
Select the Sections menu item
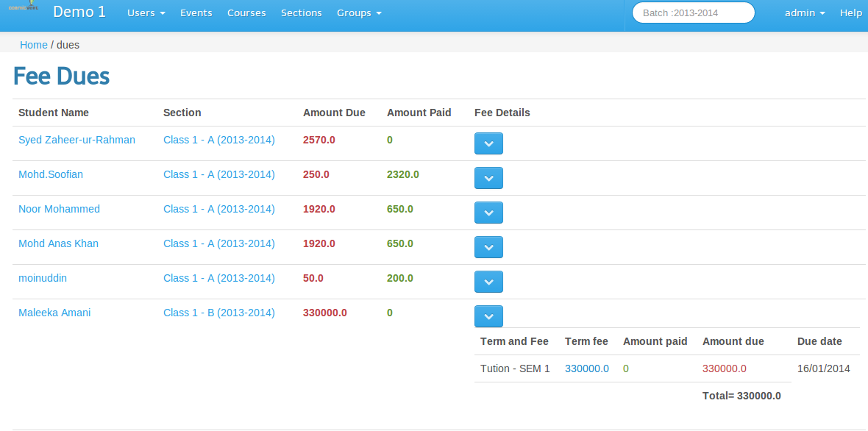301,13
